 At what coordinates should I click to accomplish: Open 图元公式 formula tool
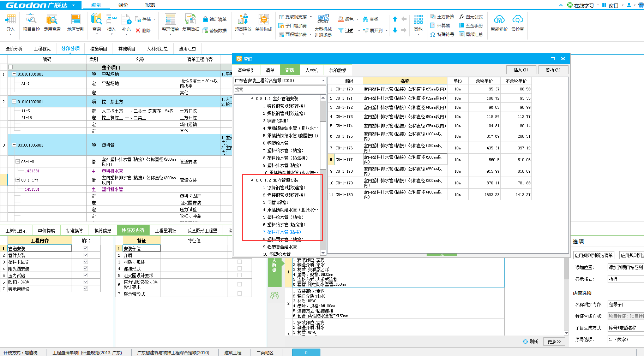[x=471, y=17]
